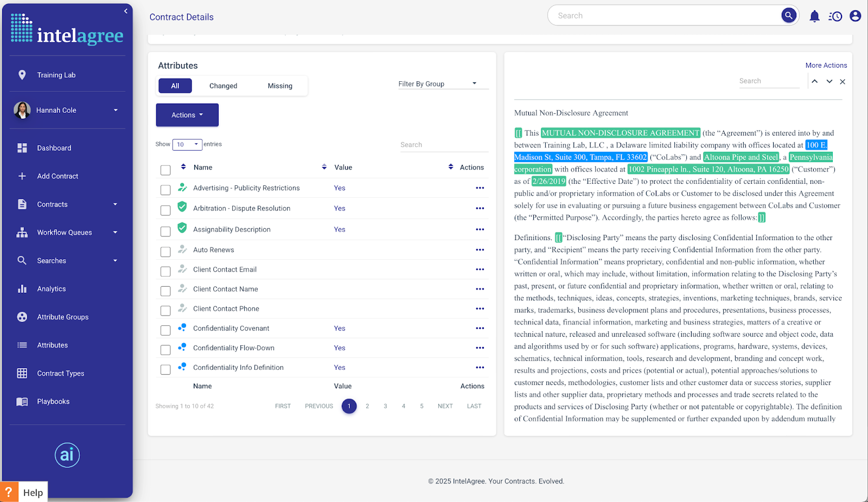868x502 pixels.
Task: Check the Advertising - Publicity Restrictions row
Action: coord(165,190)
